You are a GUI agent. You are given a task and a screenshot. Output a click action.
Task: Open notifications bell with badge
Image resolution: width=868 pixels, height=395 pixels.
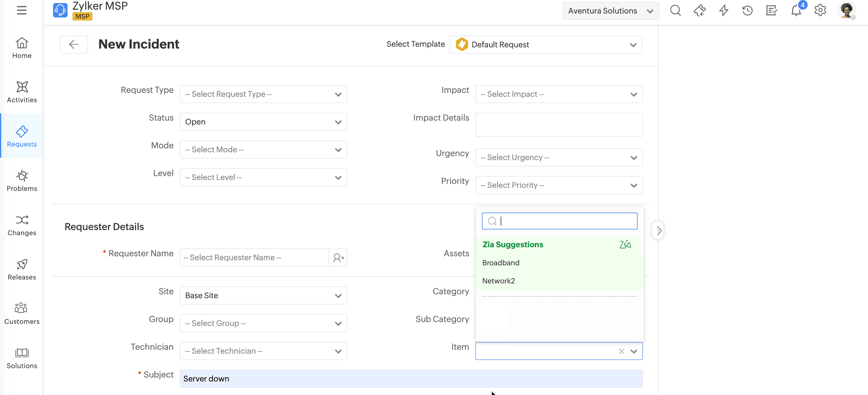pos(796,11)
